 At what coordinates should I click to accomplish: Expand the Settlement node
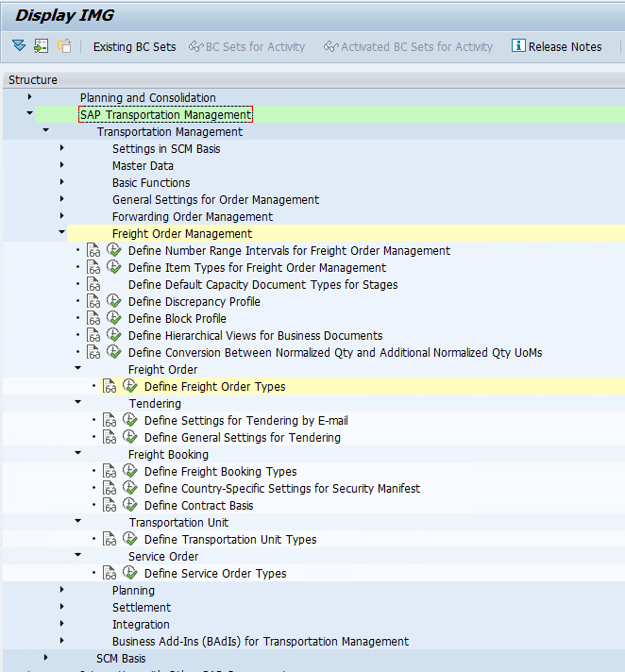61,607
